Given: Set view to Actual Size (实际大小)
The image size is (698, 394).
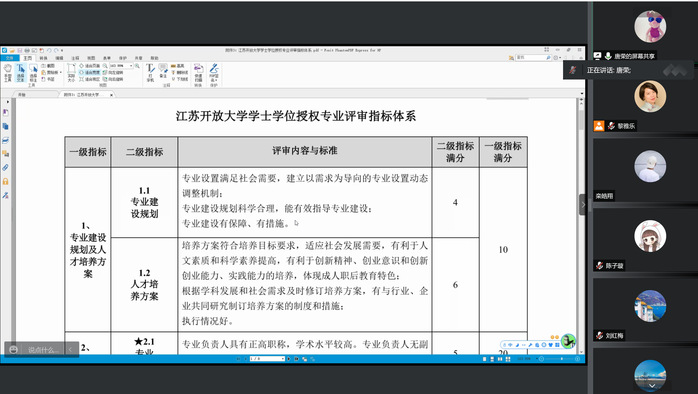Looking at the screenshot, I should tap(71, 73).
